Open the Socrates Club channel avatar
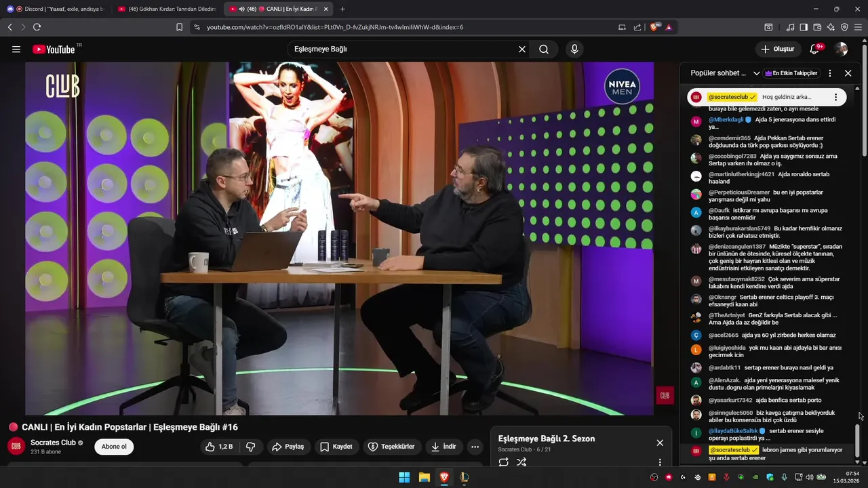This screenshot has width=868, height=488. [x=16, y=447]
